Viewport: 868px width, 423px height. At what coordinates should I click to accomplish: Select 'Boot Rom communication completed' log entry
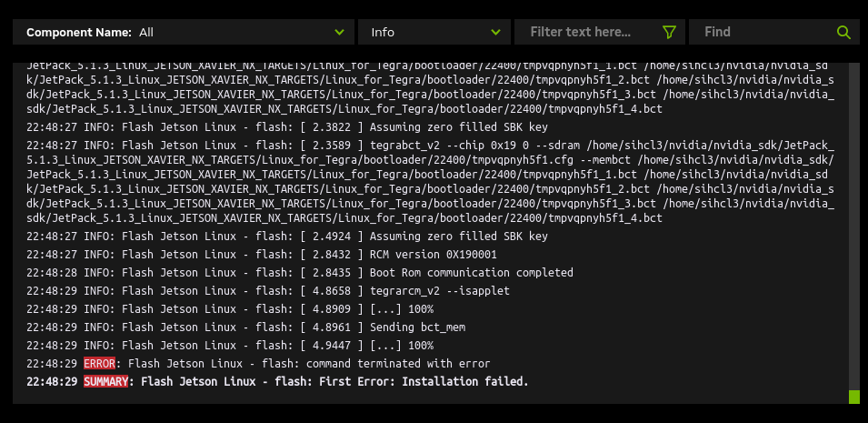(300, 273)
